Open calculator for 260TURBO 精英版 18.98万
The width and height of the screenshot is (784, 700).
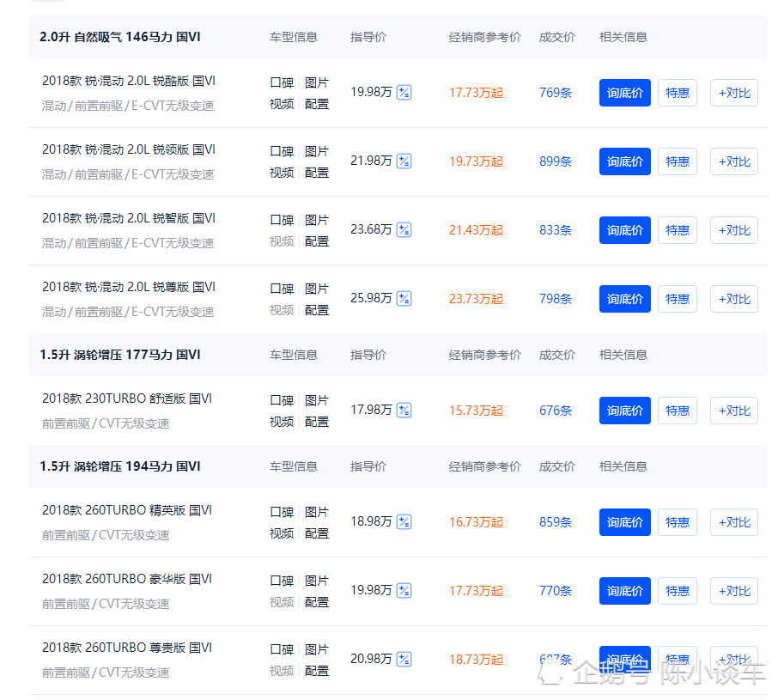coord(404,522)
